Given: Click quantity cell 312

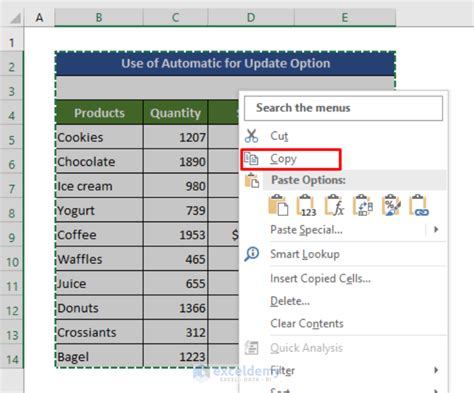Looking at the screenshot, I should coord(176,332).
